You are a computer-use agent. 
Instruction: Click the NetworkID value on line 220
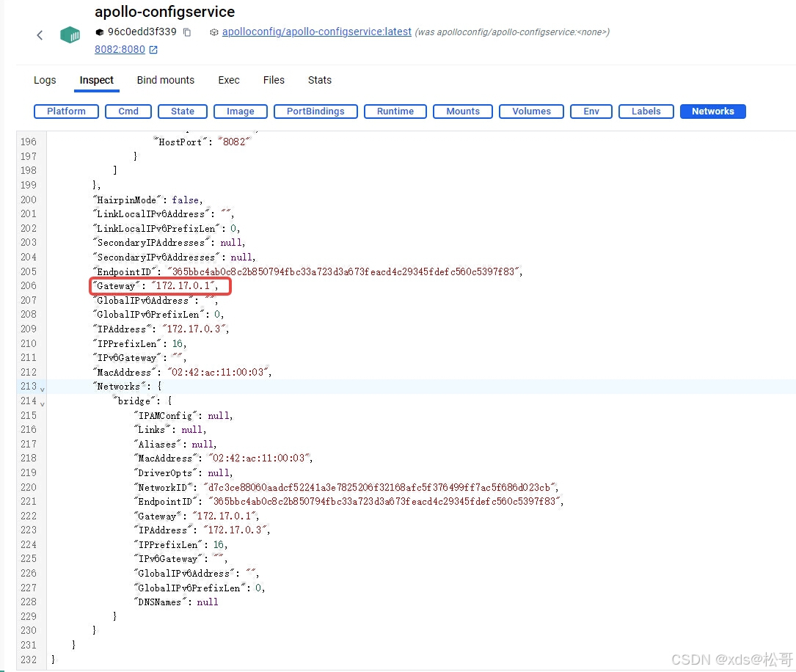click(x=381, y=487)
